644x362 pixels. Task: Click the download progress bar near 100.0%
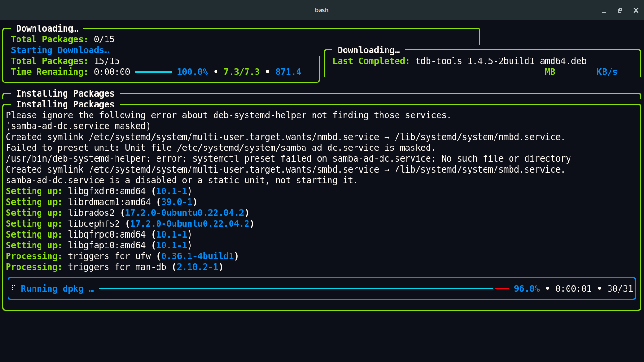pos(153,72)
